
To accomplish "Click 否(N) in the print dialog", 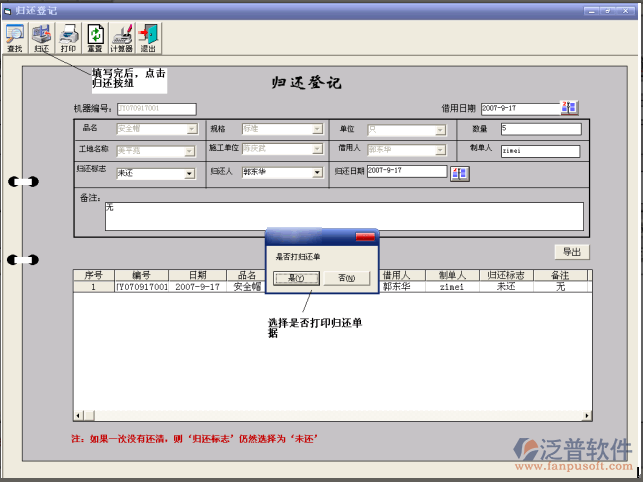I will point(346,278).
